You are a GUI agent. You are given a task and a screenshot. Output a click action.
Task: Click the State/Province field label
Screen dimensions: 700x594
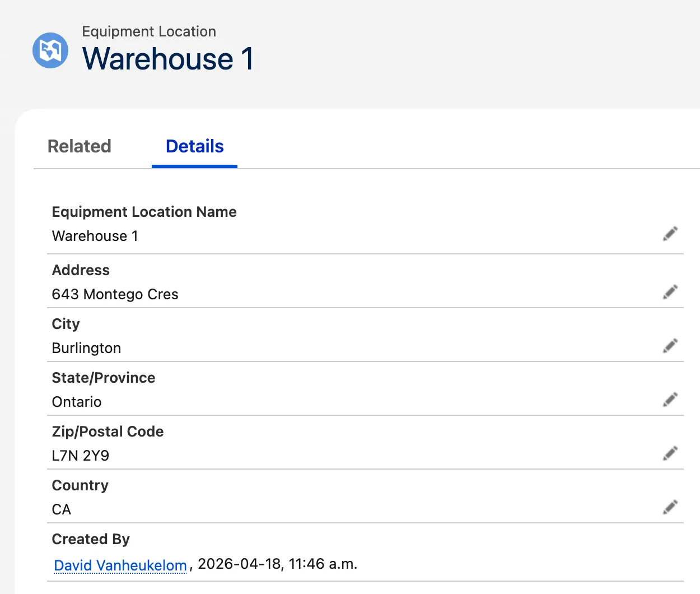[104, 378]
